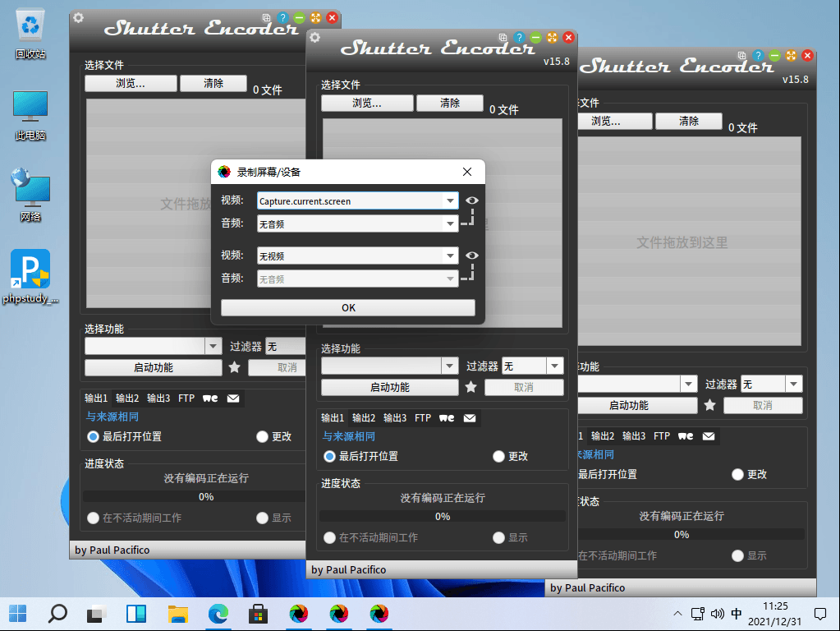Click link bracket icon beside second audio dropdown
This screenshot has width=840, height=631.
pyautogui.click(x=468, y=272)
